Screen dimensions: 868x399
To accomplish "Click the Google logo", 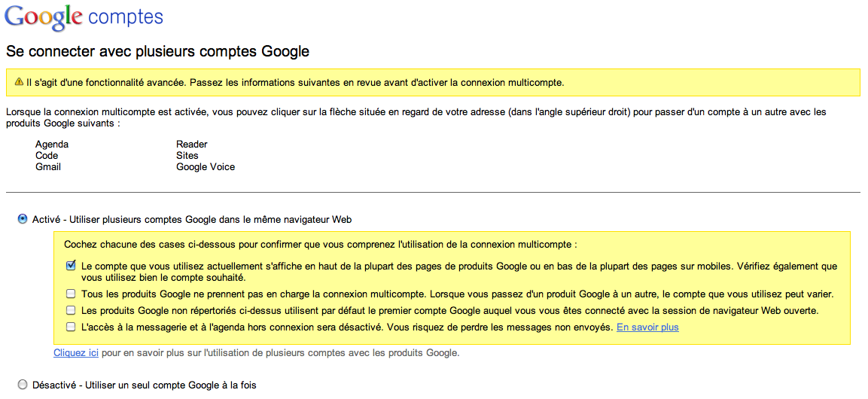I will 42,18.
